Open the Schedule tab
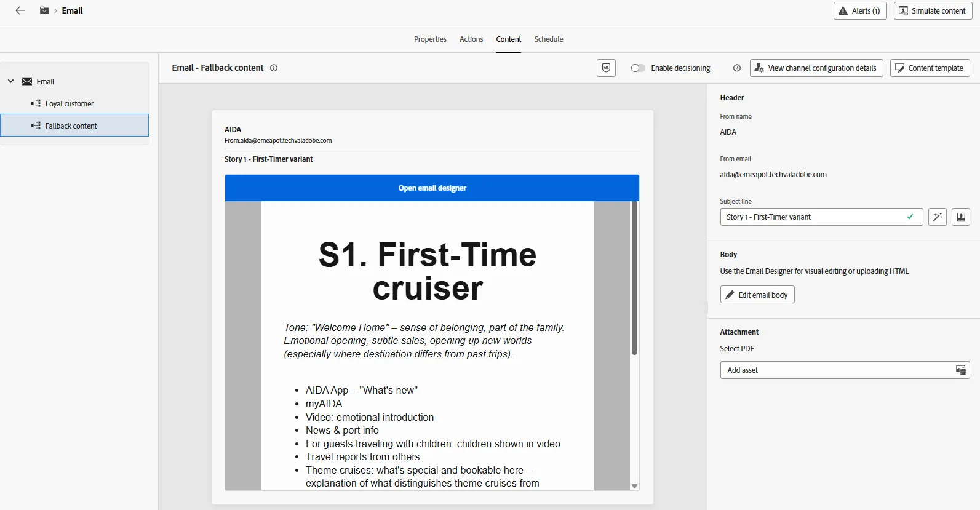Viewport: 980px width, 510px height. click(x=549, y=39)
